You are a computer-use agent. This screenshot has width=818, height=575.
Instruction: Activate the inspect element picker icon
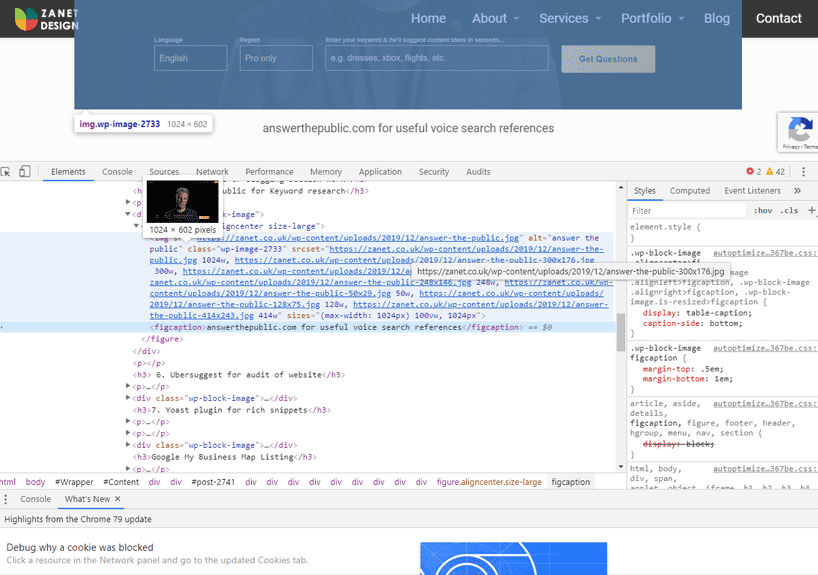click(x=6, y=172)
